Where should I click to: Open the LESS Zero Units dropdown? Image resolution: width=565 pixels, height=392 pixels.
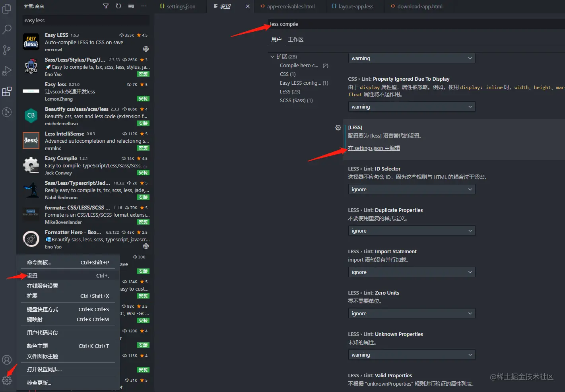pyautogui.click(x=412, y=313)
